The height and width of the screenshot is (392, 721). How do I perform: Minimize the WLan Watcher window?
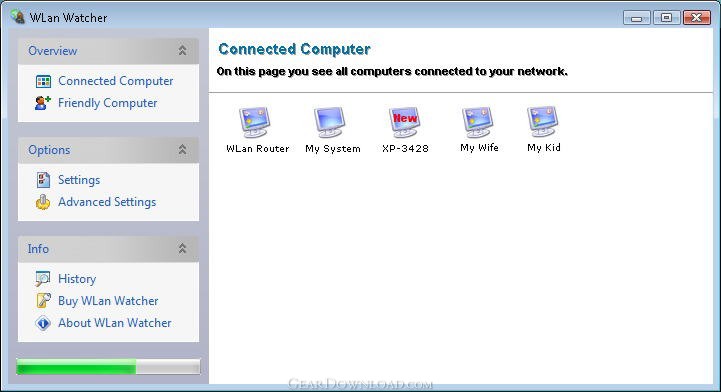[637, 18]
